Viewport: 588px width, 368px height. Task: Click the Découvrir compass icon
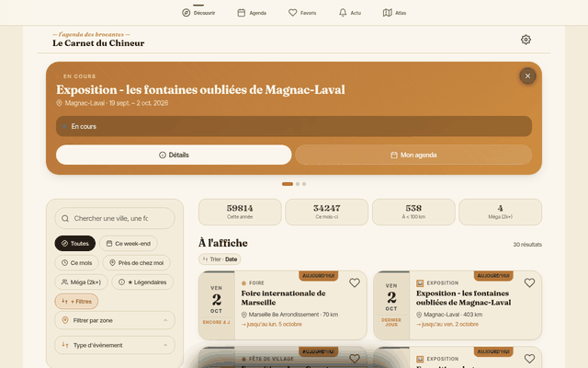point(186,13)
